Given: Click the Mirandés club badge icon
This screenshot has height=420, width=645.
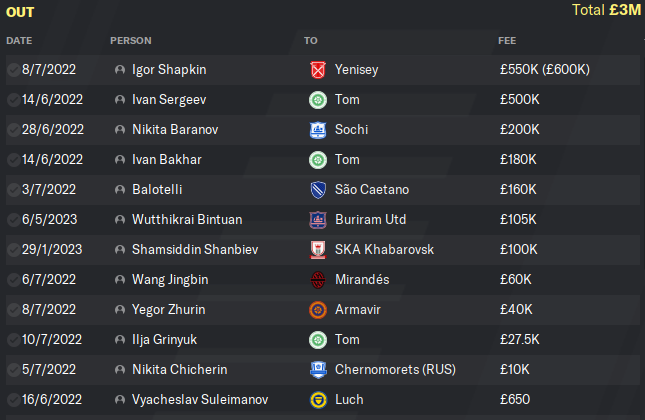Looking at the screenshot, I should click(x=318, y=280).
